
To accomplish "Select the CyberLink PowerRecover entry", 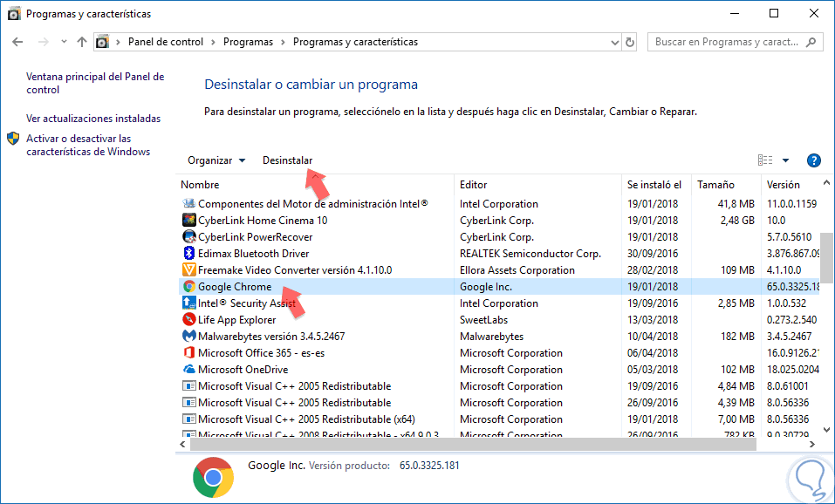I will coord(255,237).
